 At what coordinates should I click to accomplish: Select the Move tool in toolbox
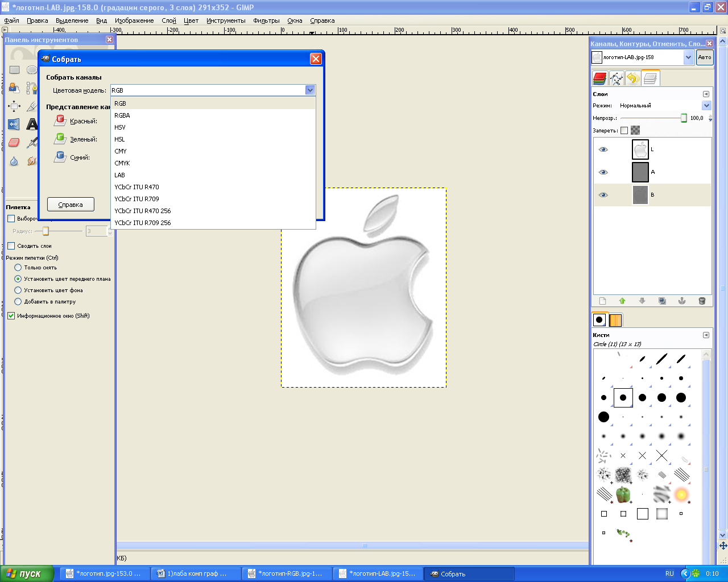click(x=14, y=106)
